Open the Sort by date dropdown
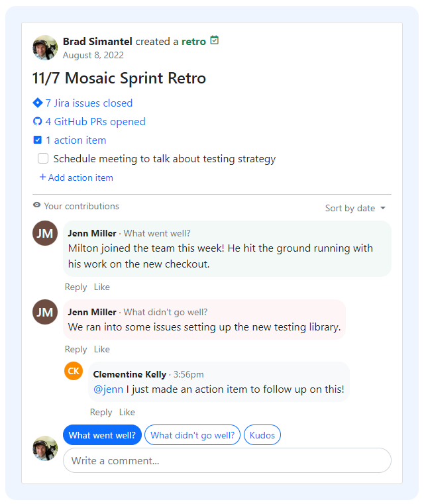 (x=355, y=208)
